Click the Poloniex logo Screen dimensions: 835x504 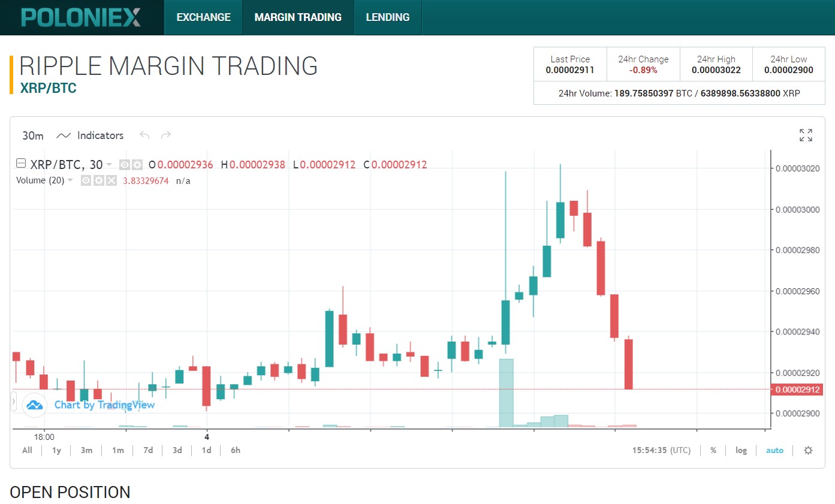coord(82,17)
